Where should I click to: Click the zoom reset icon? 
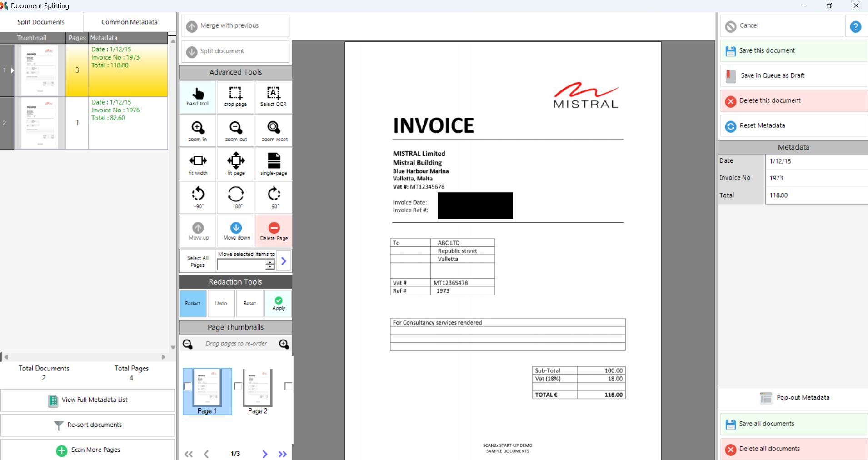(x=274, y=130)
